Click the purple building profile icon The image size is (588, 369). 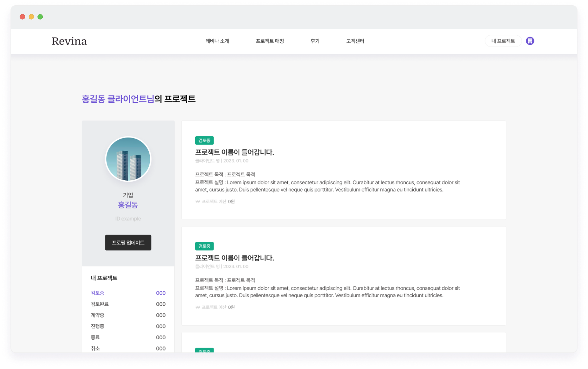coord(530,41)
